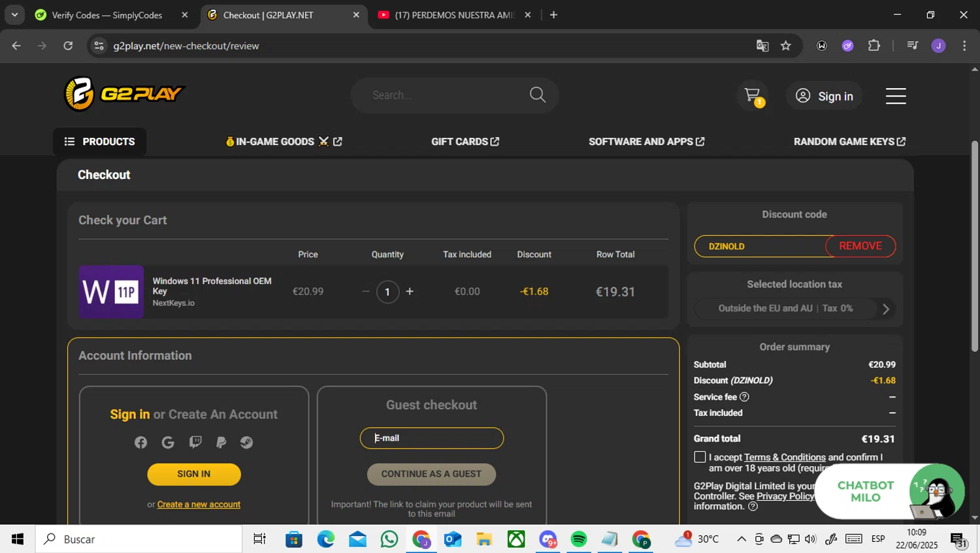Open WhatsApp from the taskbar

[389, 539]
